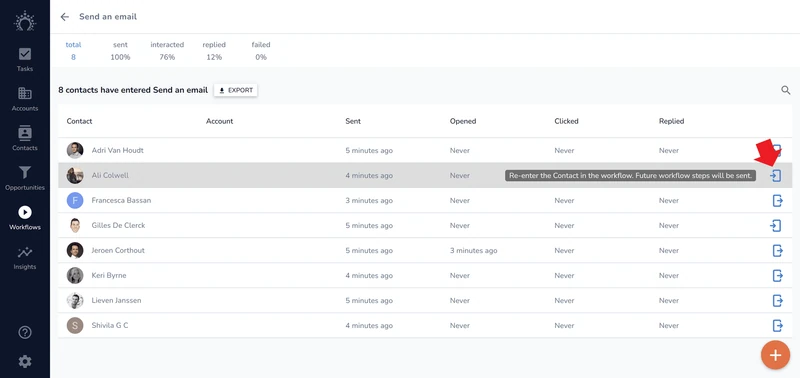This screenshot has height=378, width=800.
Task: Select the failed 0% stat filter
Action: click(x=261, y=51)
